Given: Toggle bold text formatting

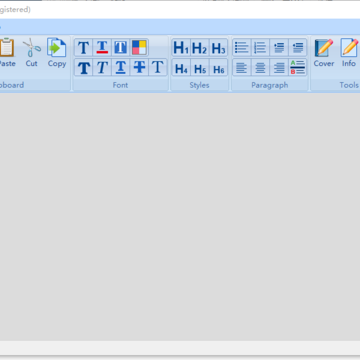Looking at the screenshot, I should tap(83, 68).
